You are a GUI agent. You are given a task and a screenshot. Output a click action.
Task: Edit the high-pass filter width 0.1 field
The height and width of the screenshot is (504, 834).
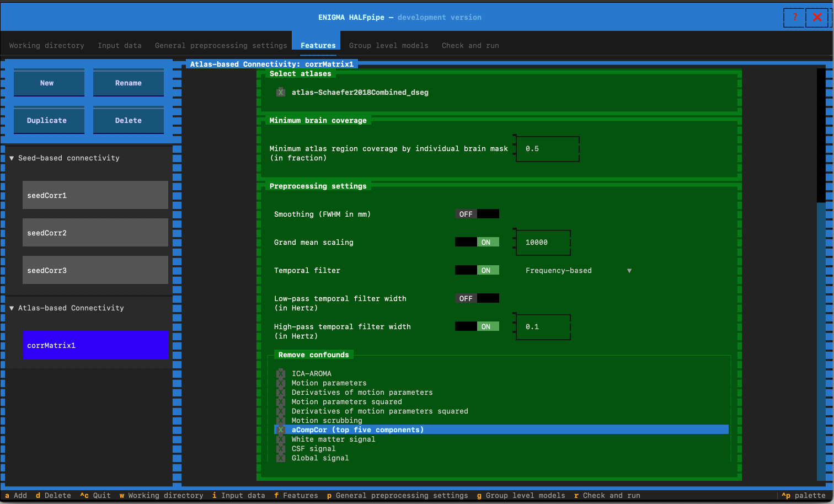pos(543,327)
